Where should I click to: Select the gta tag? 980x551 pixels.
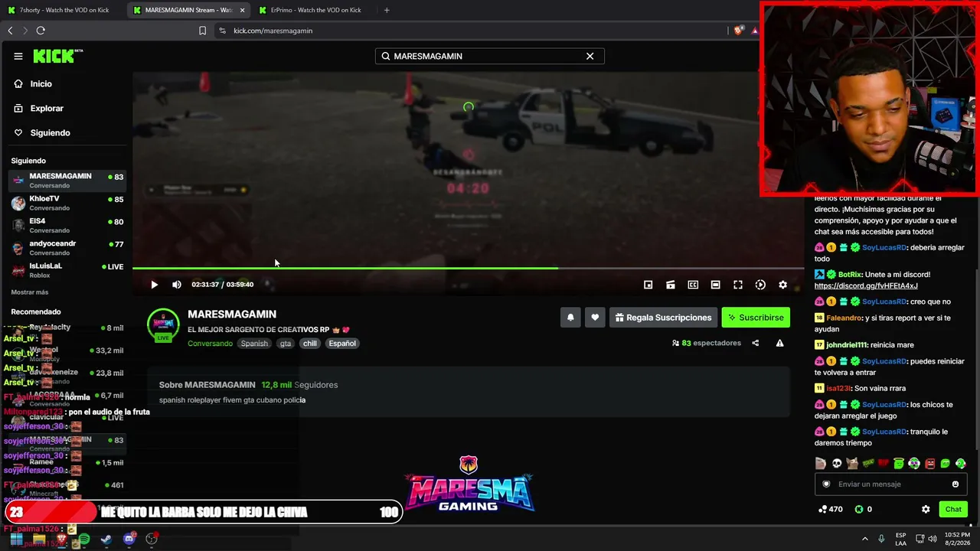point(286,344)
